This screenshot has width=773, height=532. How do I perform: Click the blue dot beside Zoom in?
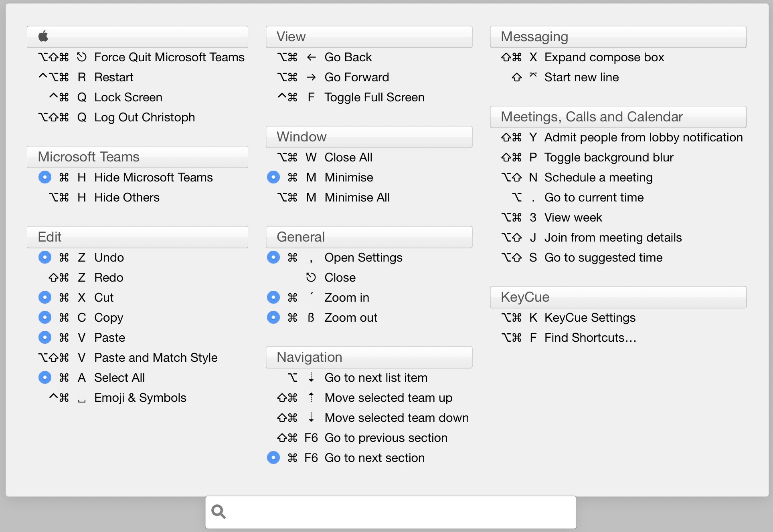click(x=273, y=297)
